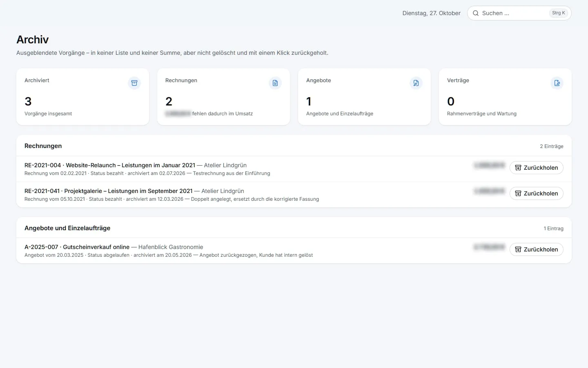
Task: Click the archive box icon in Archiviert card
Action: pyautogui.click(x=134, y=83)
